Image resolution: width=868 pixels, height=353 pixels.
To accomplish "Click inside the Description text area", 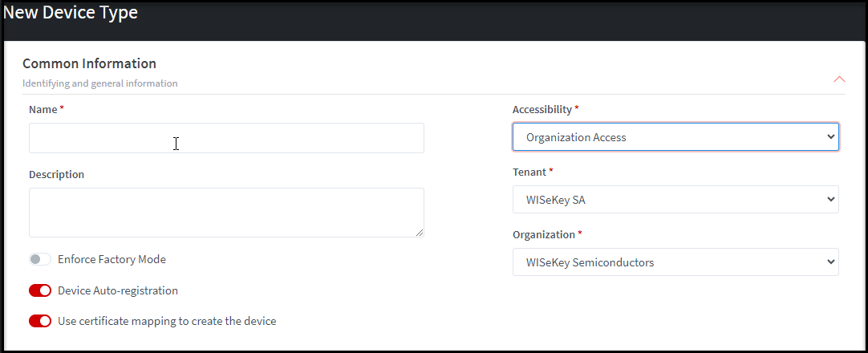I will point(226,213).
